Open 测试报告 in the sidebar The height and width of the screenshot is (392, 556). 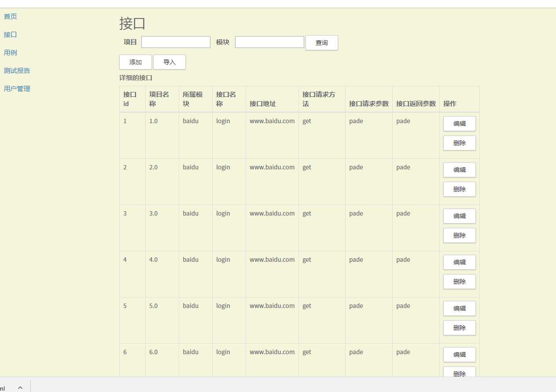coord(17,71)
